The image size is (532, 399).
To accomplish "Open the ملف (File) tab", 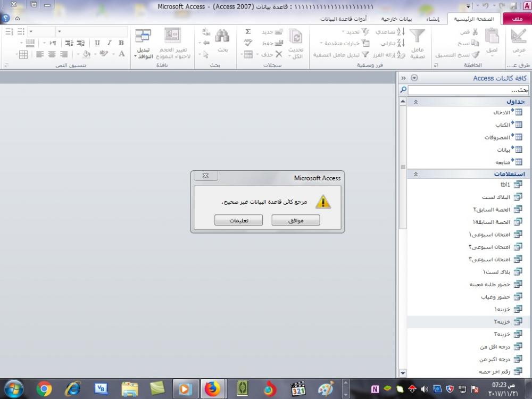I will 517,19.
